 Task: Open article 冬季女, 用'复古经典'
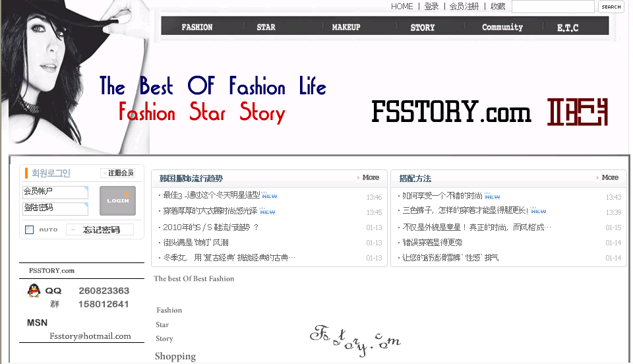click(229, 257)
